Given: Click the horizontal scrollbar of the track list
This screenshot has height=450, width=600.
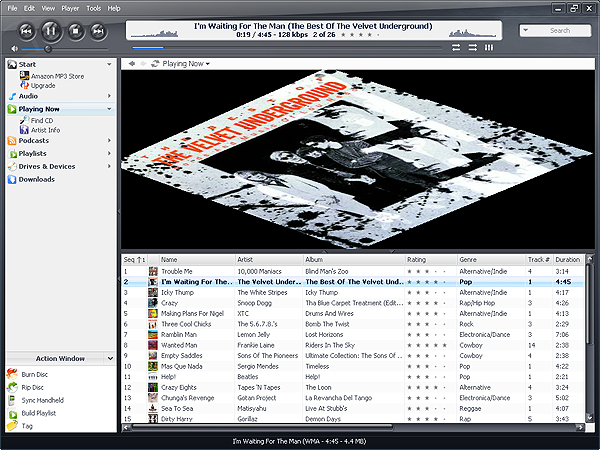Looking at the screenshot, I should point(262,426).
